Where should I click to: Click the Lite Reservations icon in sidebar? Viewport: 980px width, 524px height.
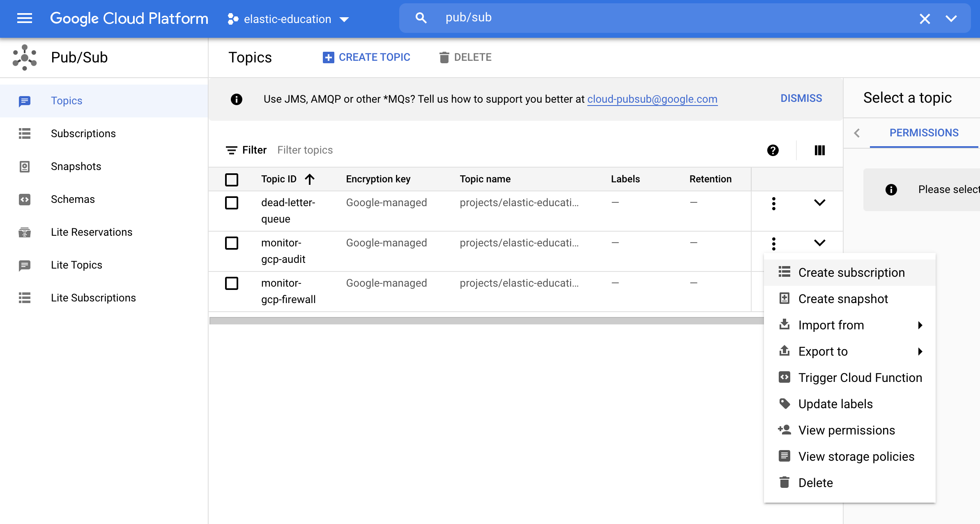(25, 232)
